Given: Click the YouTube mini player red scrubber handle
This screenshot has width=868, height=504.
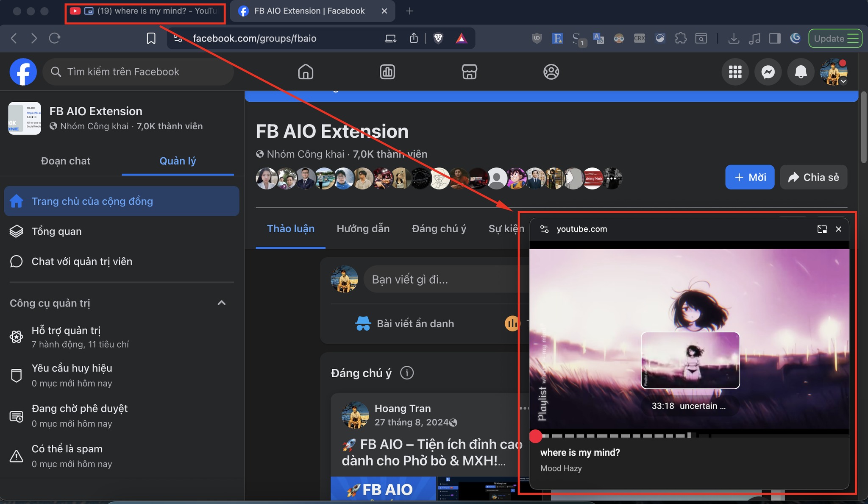Looking at the screenshot, I should [536, 436].
